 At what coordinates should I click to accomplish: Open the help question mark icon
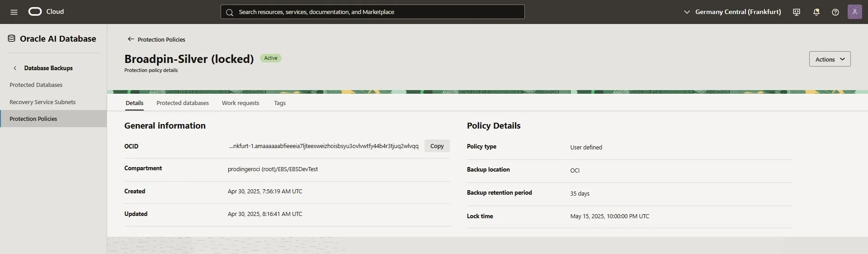click(835, 12)
